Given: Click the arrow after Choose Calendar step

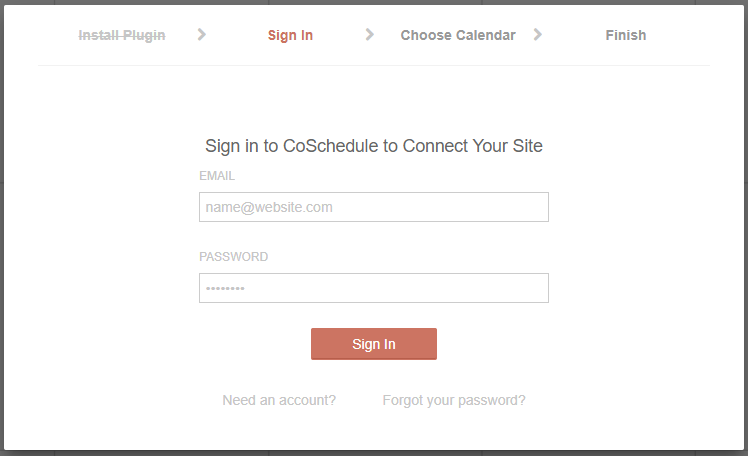Looking at the screenshot, I should [x=538, y=34].
